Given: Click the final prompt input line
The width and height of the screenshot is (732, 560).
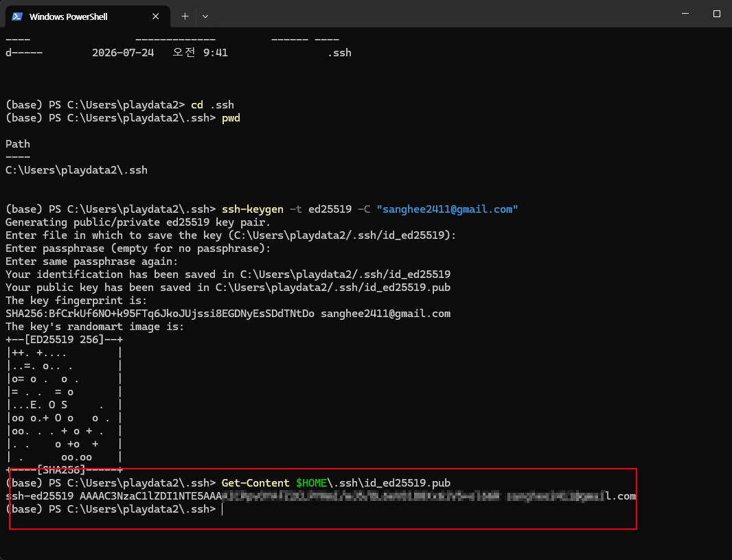Looking at the screenshot, I should tap(115, 509).
